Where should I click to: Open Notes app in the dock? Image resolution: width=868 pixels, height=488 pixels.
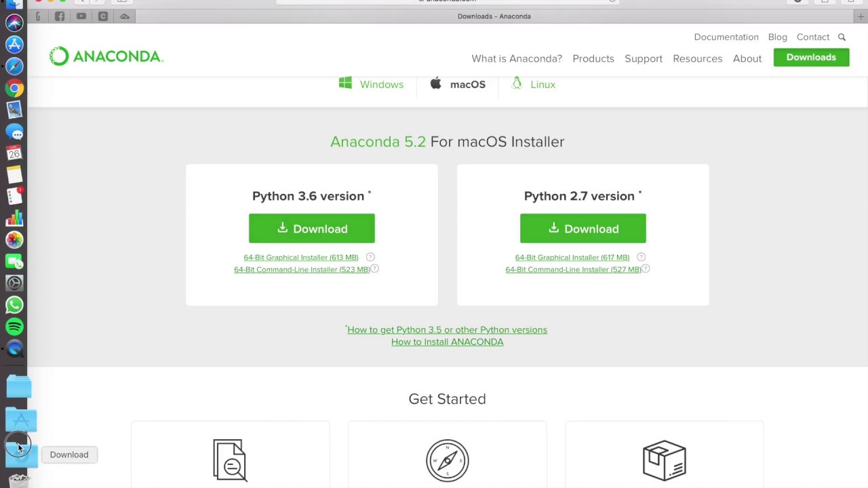14,175
